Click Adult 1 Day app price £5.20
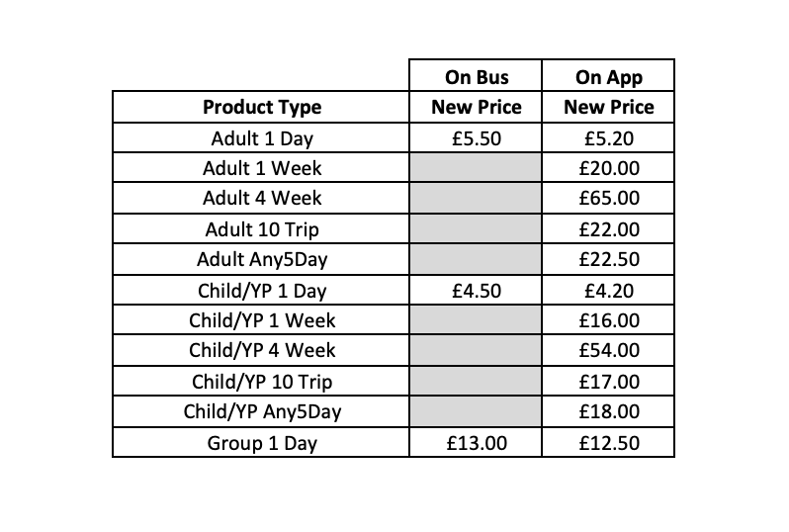The height and width of the screenshot is (532, 789). click(609, 138)
